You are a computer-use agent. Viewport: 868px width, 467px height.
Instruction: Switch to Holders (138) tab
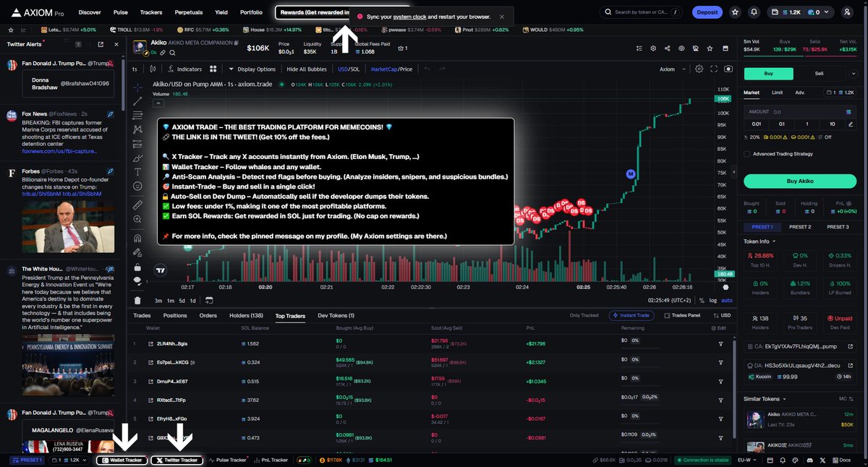246,315
